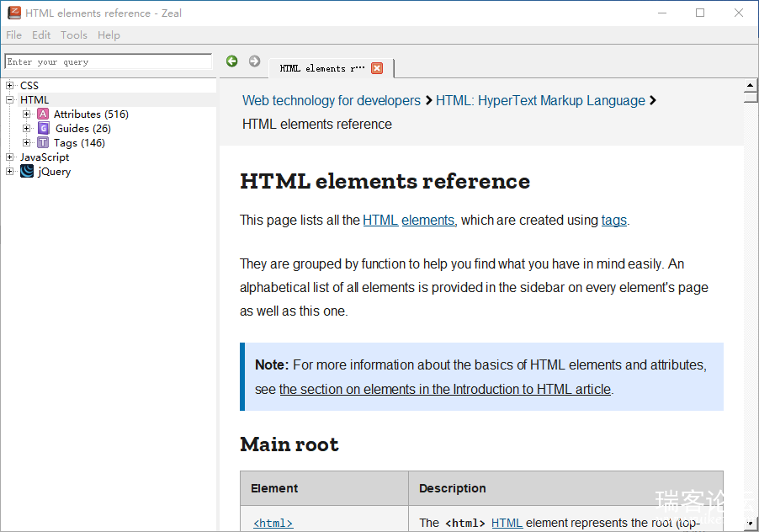
Task: Click the scrollbar up arrow
Action: click(751, 85)
